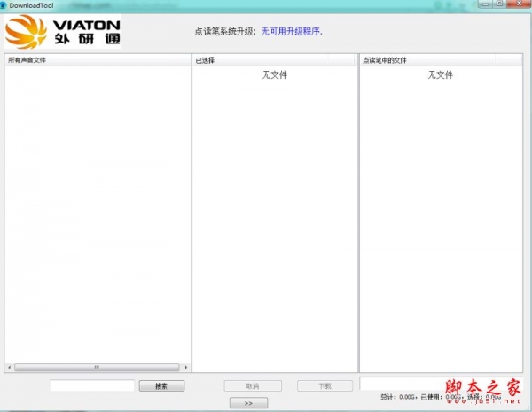Viewport: 532px width, 412px height.
Task: Click 无文件 text in the 已选择 panel
Action: (275, 75)
